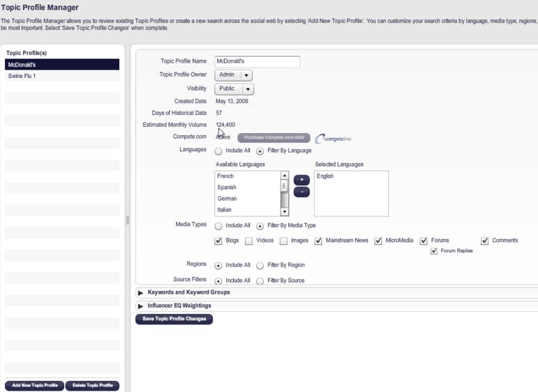Select Filter By Language radio button
The height and width of the screenshot is (392, 538).
coord(260,150)
